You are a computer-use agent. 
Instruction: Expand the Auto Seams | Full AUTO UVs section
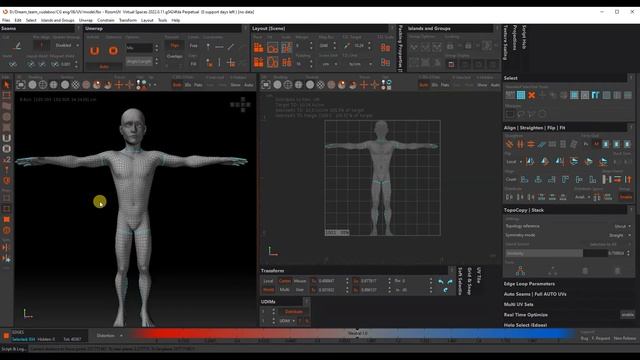(x=535, y=294)
